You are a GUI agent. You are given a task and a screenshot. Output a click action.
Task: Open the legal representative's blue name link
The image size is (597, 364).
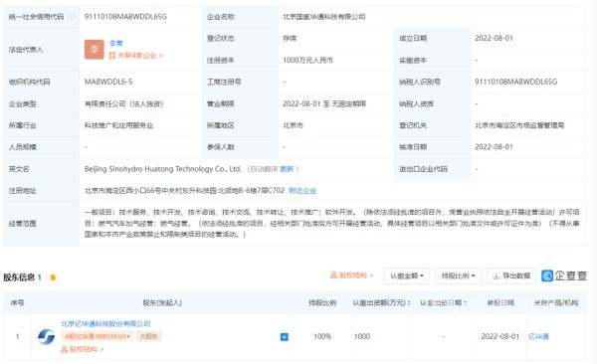coord(116,43)
